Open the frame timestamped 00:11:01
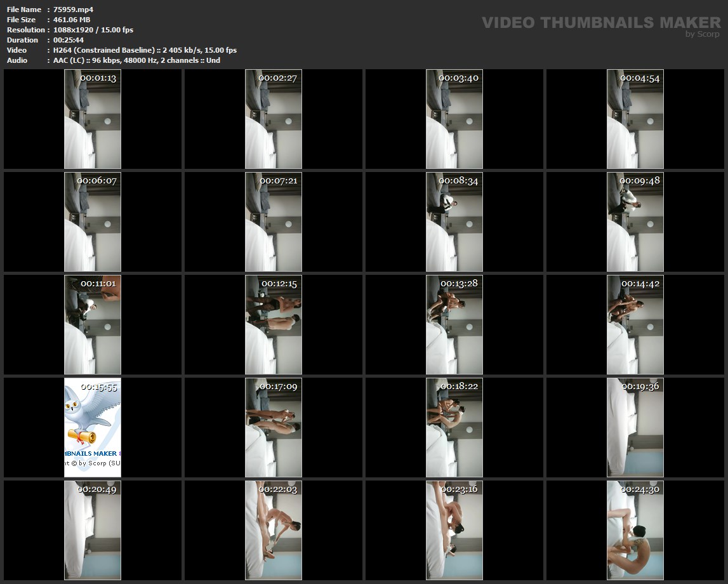728x584 pixels. (x=93, y=324)
